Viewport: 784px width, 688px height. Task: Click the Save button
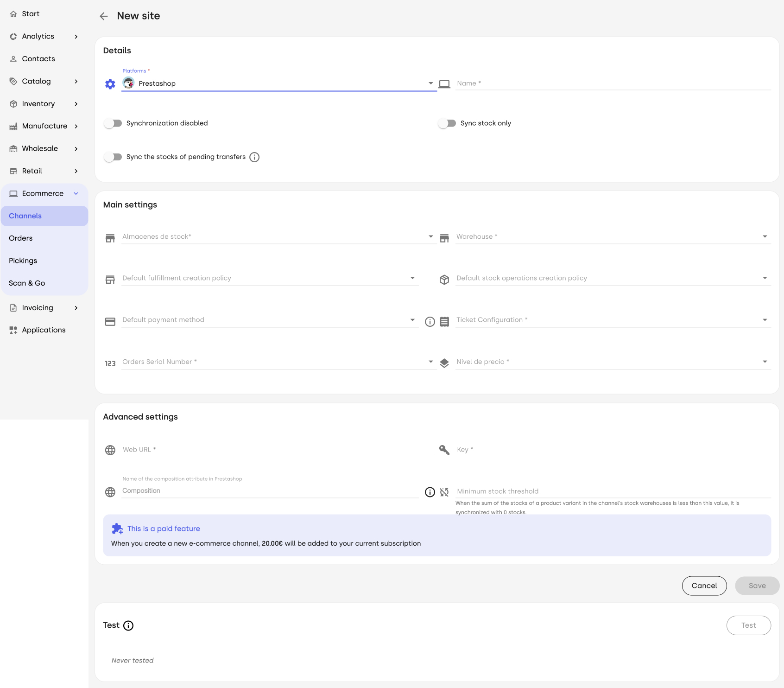pyautogui.click(x=757, y=586)
